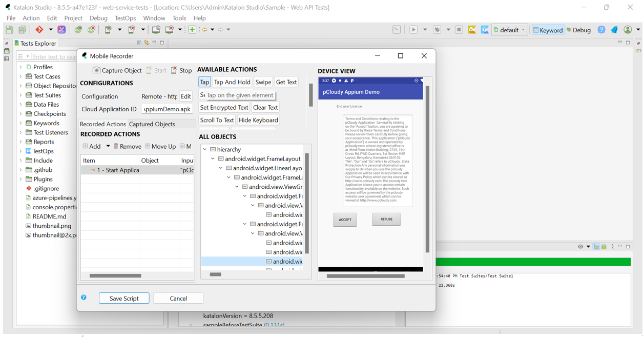Click the green plus icon in main toolbar

[192, 30]
